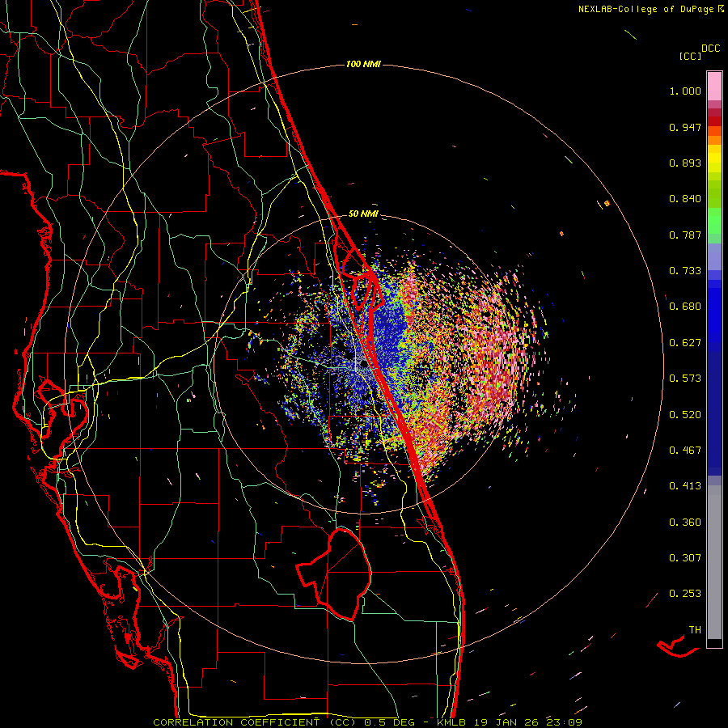Click the 0.5 DEG elevation text

pos(389,722)
